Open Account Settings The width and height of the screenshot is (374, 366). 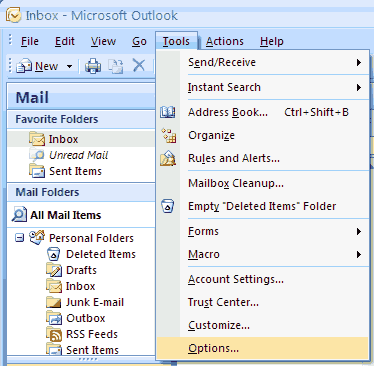pyautogui.click(x=263, y=279)
